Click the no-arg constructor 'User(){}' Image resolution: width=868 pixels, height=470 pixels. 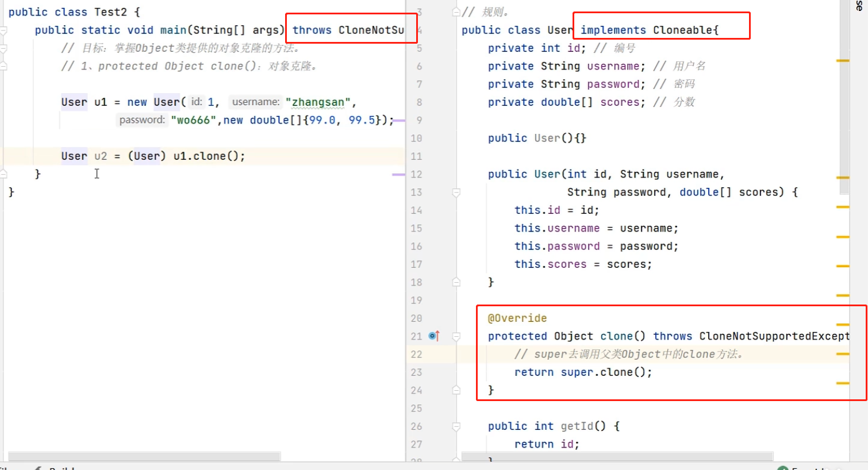(x=560, y=138)
